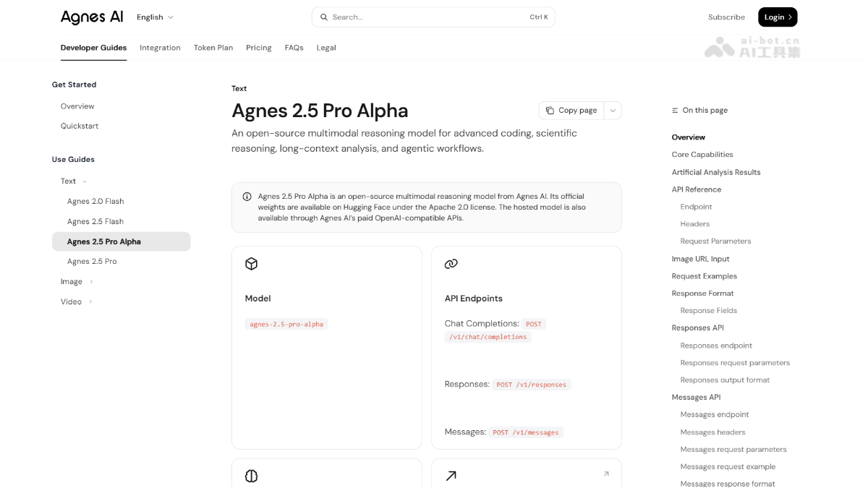Click the small external arrow on lower right card

click(x=606, y=474)
